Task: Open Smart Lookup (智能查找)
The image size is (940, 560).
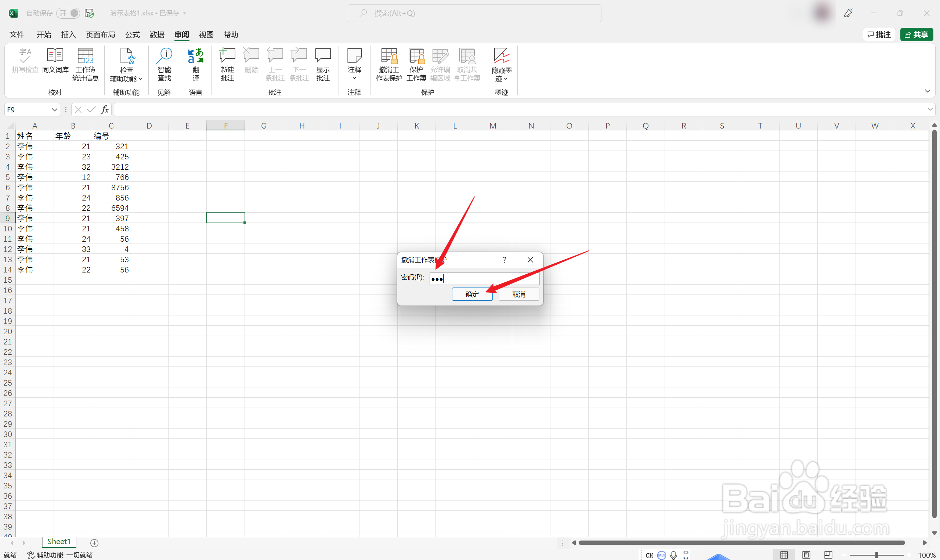Action: click(x=164, y=64)
